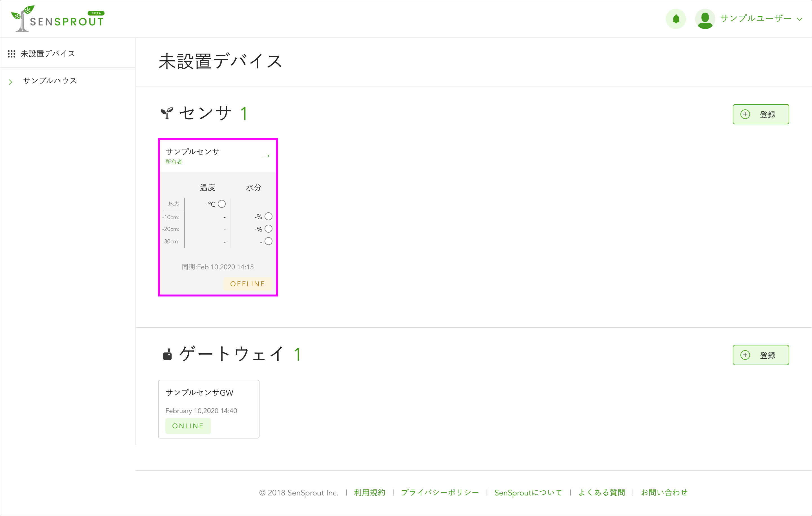
Task: Open サンプルハウス in the sidebar
Action: [x=50, y=81]
